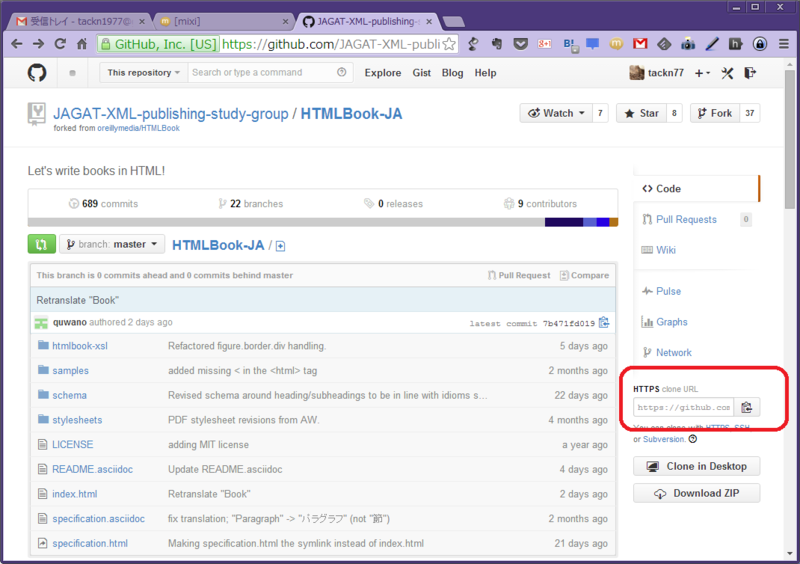
Task: Open 0 releases link
Action: pos(393,204)
